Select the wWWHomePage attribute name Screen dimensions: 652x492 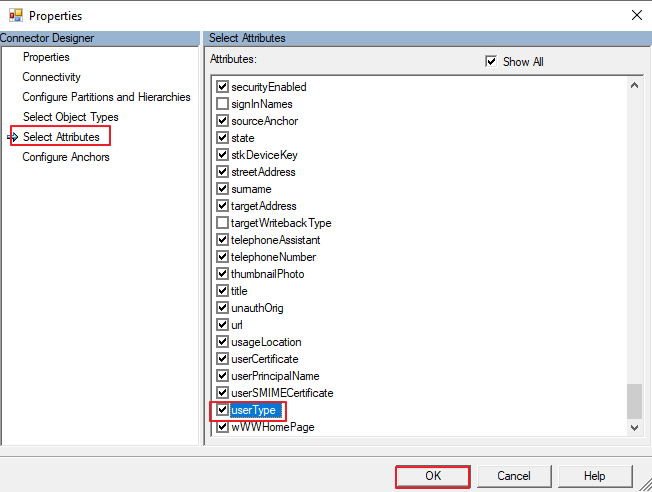pos(273,427)
